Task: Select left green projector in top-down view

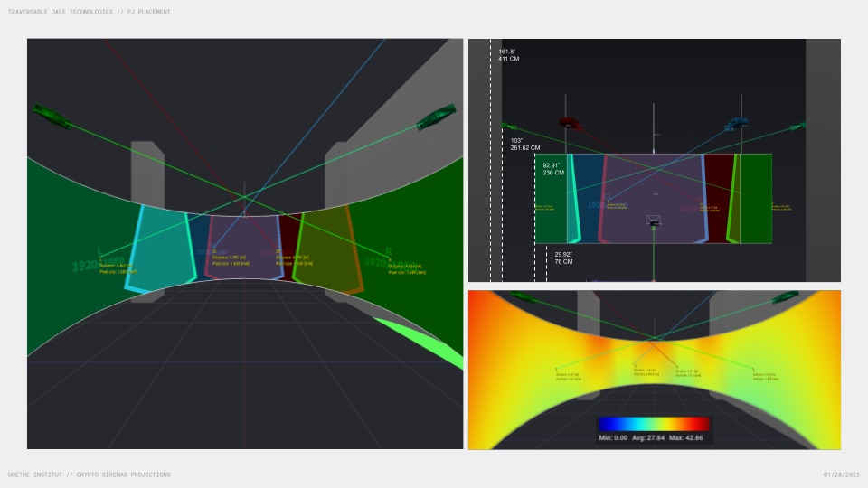Action: 509,127
